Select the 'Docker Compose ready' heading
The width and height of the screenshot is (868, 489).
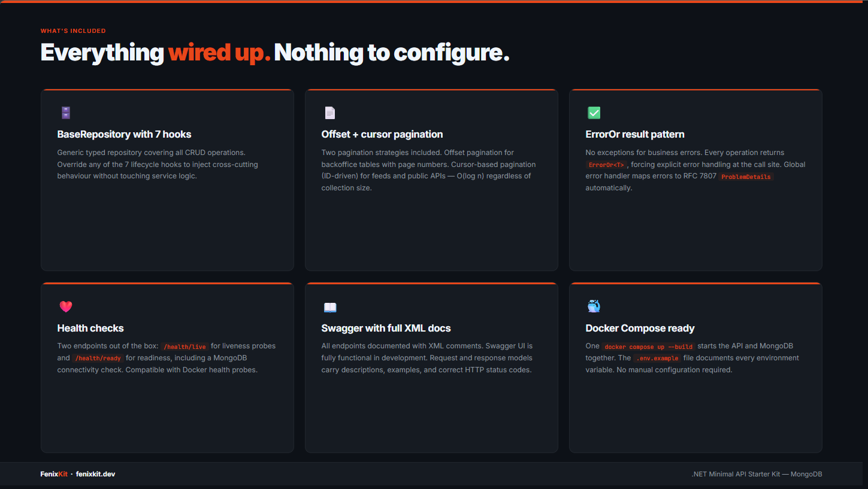click(640, 328)
